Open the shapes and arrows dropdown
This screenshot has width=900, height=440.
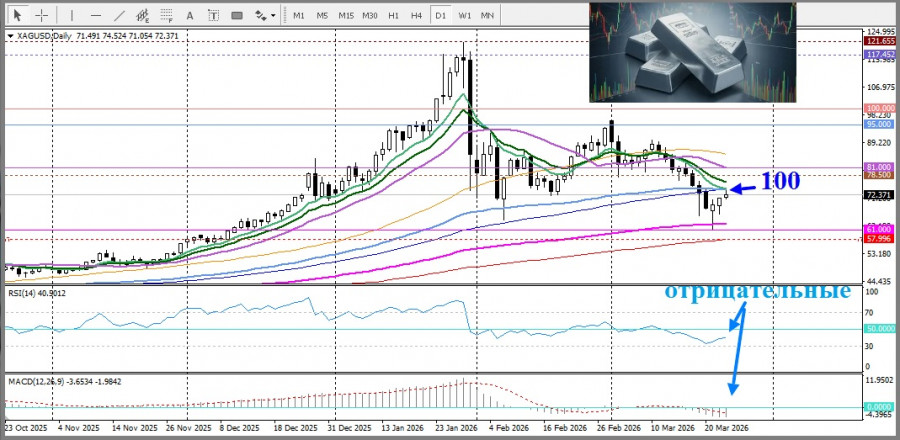pyautogui.click(x=265, y=15)
